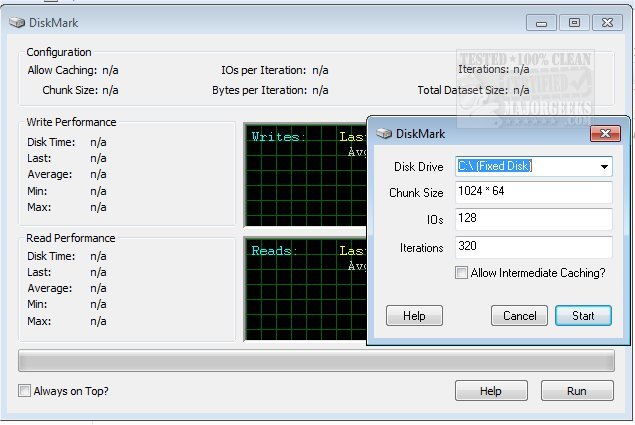Image resolution: width=635 pixels, height=425 pixels.
Task: Click the IOs input field
Action: [533, 219]
